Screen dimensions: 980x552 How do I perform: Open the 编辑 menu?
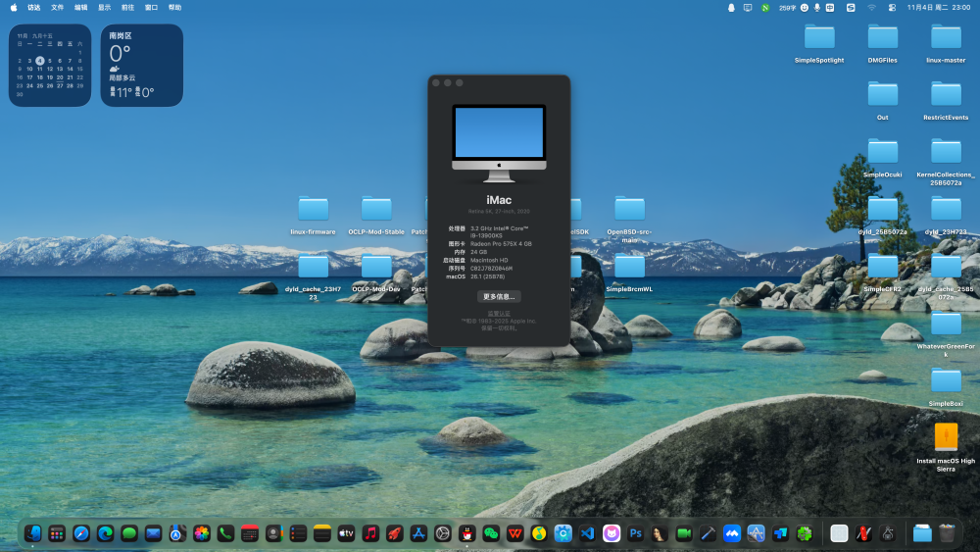point(81,8)
